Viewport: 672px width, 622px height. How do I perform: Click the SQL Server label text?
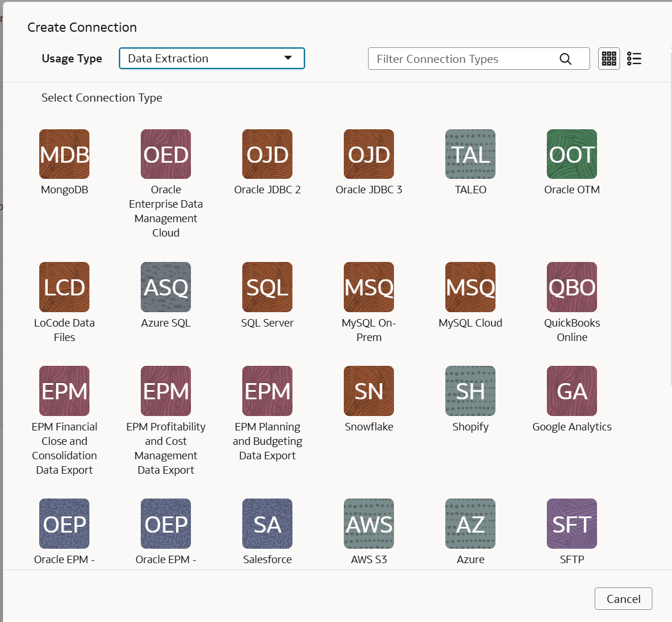(268, 323)
